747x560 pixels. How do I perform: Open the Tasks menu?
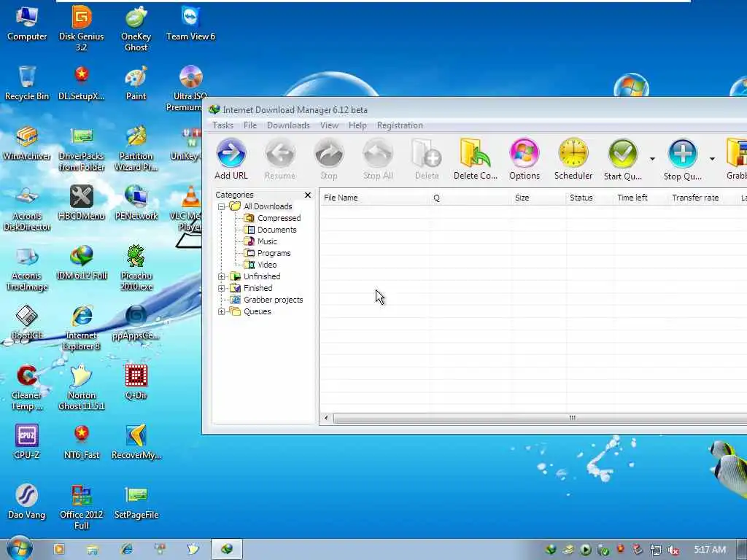pos(222,125)
